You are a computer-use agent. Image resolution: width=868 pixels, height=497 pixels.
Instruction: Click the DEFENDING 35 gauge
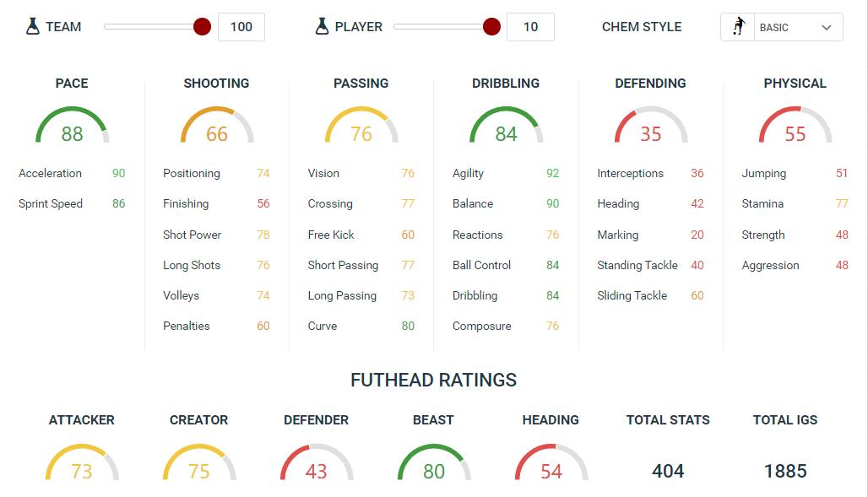coord(651,125)
